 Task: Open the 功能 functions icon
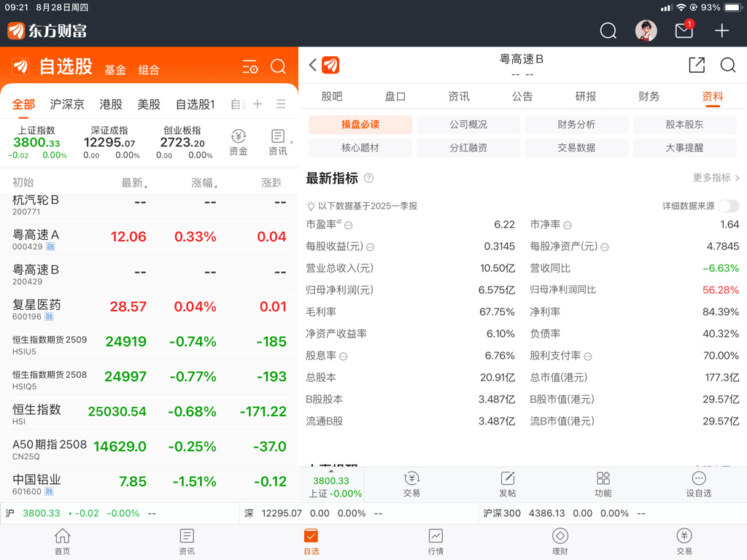[603, 484]
